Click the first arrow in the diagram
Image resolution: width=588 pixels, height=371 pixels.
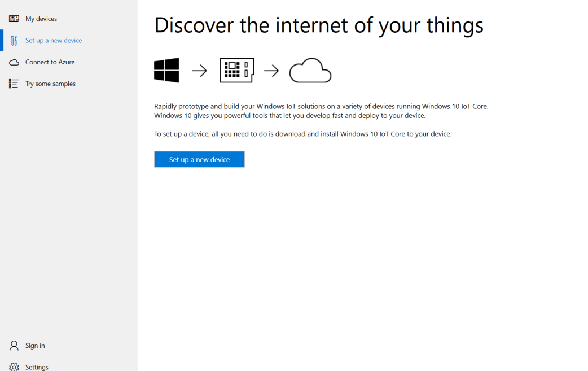click(199, 69)
